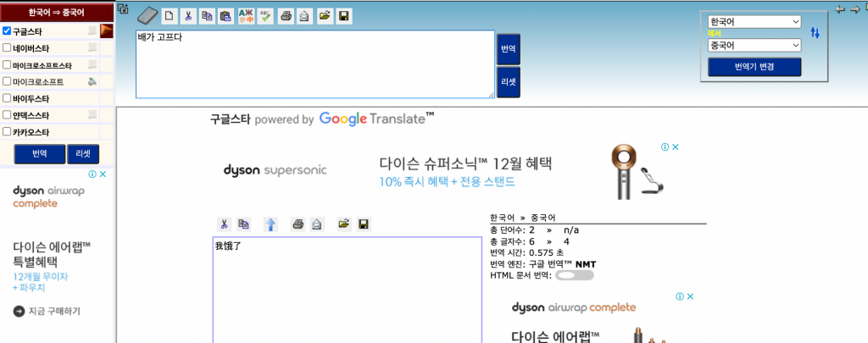Click the 총 단어수 row
This screenshot has height=343, width=868.
click(534, 230)
